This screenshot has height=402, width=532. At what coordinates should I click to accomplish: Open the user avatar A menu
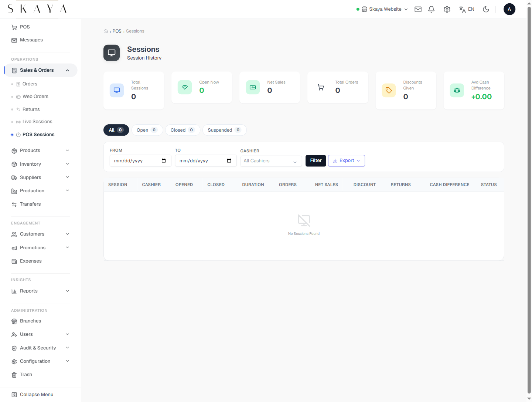(509, 9)
